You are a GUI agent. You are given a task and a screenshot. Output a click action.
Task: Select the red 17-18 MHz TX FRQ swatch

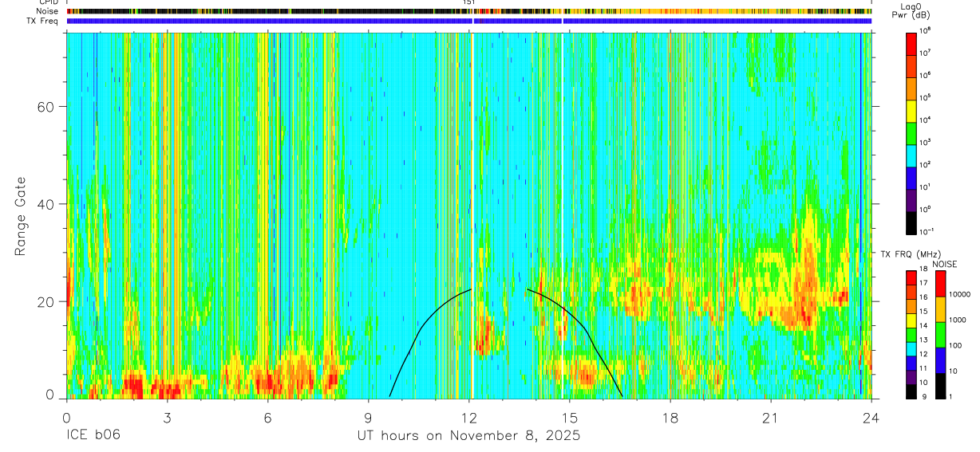click(911, 277)
